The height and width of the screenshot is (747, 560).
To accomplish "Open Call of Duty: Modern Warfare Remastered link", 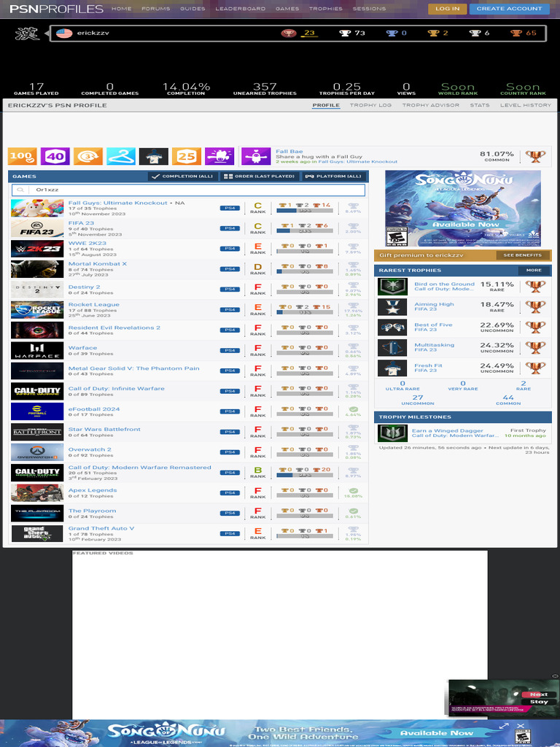I will tap(139, 468).
